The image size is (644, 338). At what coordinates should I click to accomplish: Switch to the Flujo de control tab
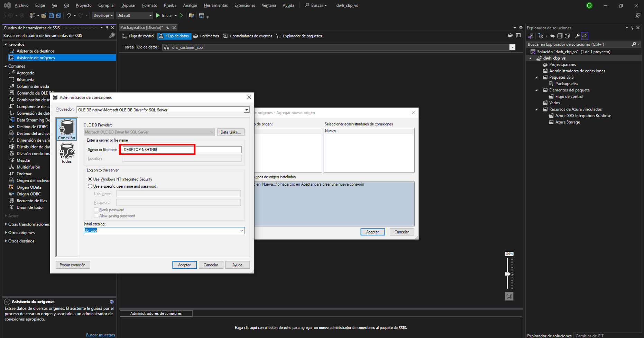pyautogui.click(x=138, y=36)
